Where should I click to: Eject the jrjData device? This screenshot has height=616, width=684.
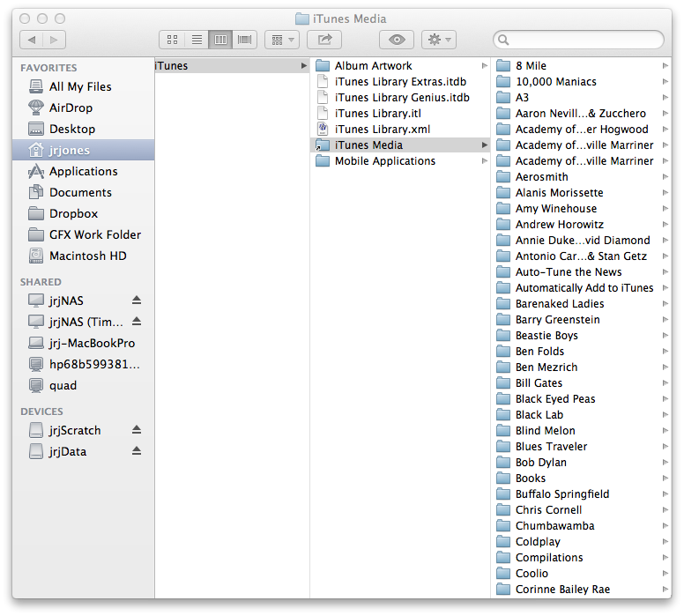[137, 450]
